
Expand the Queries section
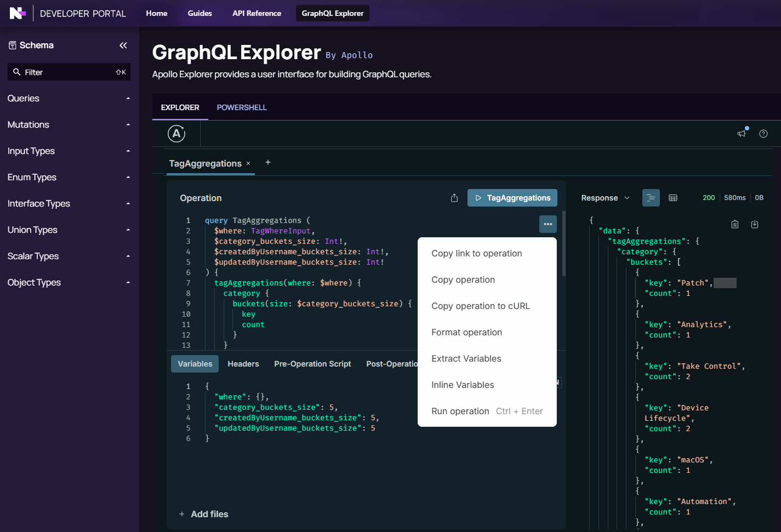coord(69,99)
